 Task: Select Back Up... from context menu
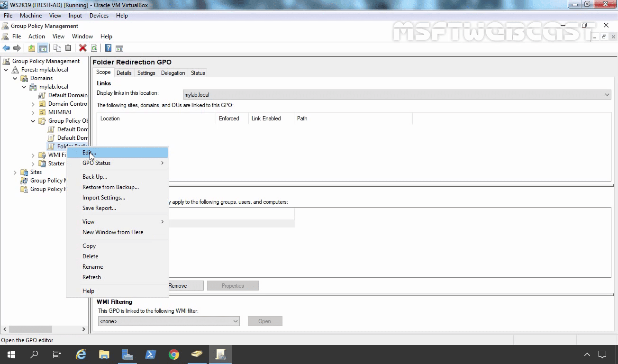pyautogui.click(x=118, y=177)
